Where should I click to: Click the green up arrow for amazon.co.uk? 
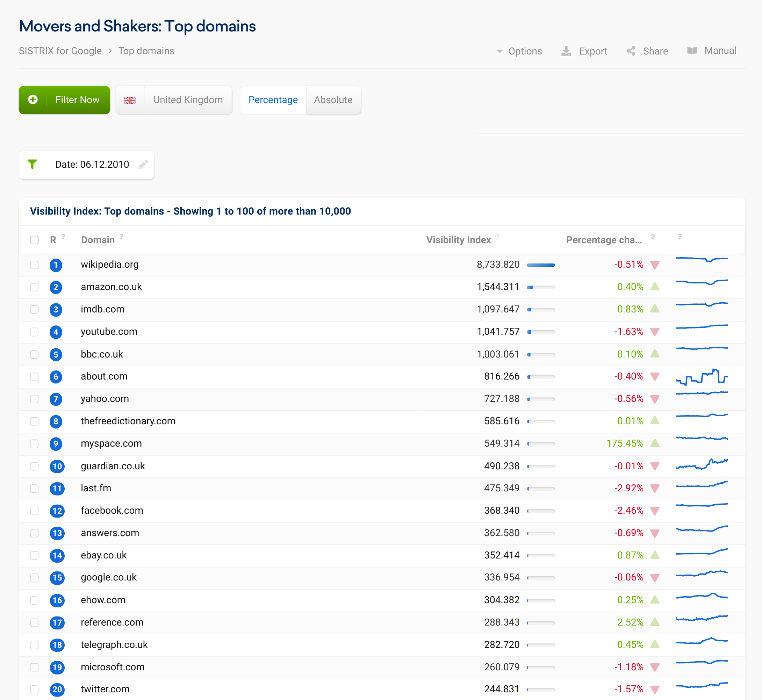655,287
